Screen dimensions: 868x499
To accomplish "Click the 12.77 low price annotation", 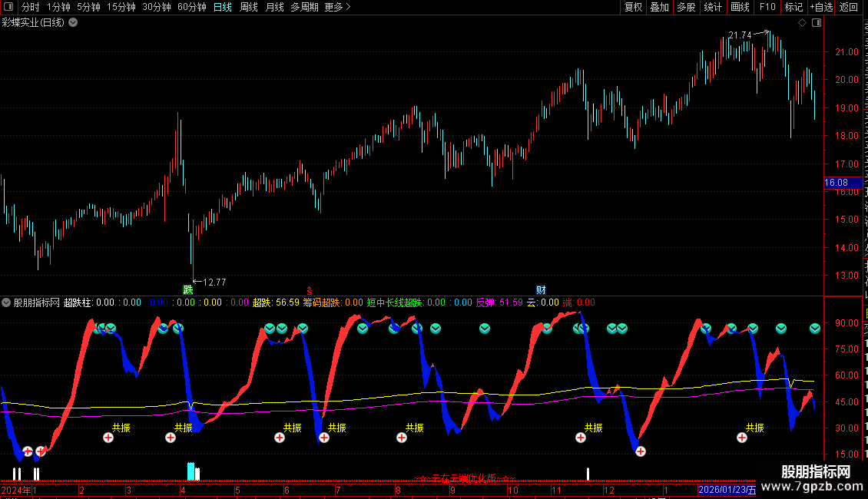I will [214, 283].
